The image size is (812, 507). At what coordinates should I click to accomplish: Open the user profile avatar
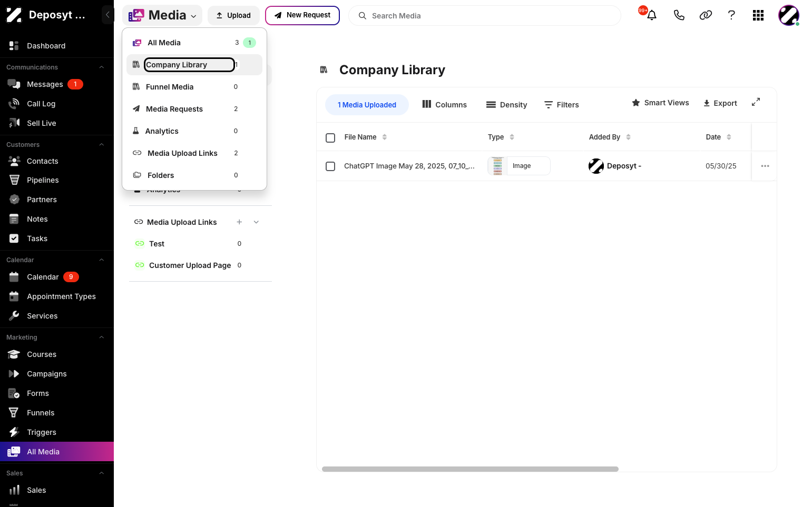(x=789, y=15)
